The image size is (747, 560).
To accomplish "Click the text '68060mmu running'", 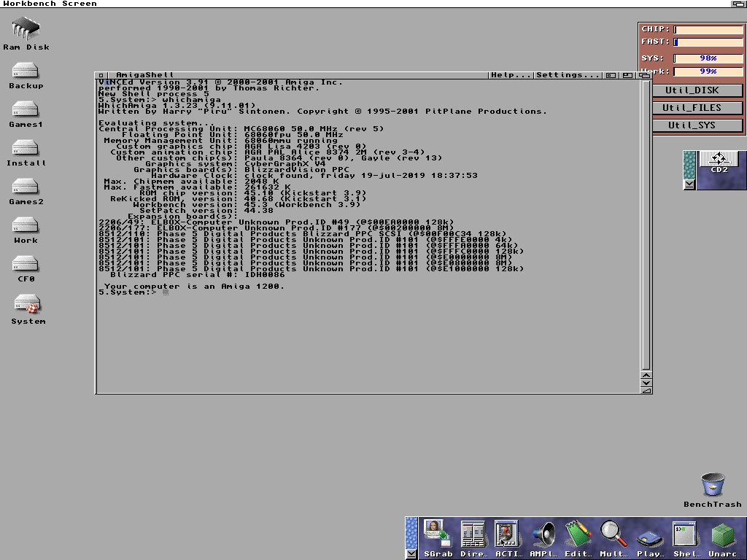I will coord(290,141).
